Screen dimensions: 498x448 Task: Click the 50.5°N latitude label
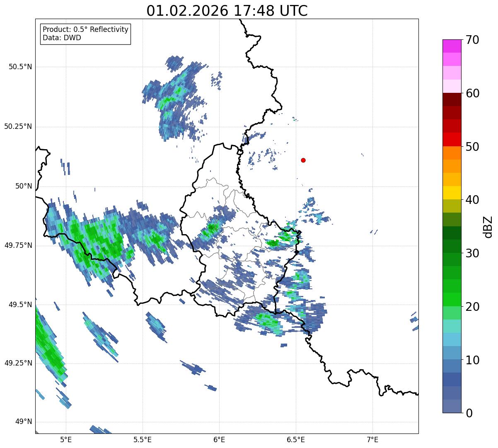20,67
